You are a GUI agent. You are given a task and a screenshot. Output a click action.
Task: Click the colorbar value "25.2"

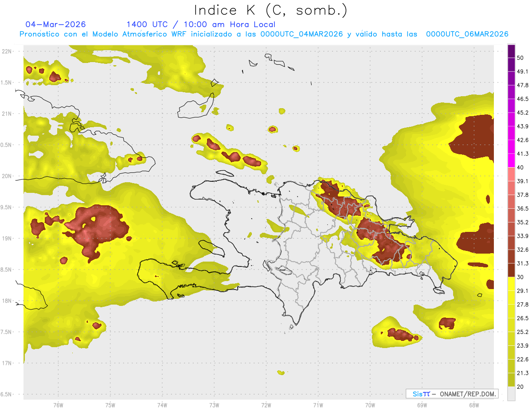(x=523, y=332)
